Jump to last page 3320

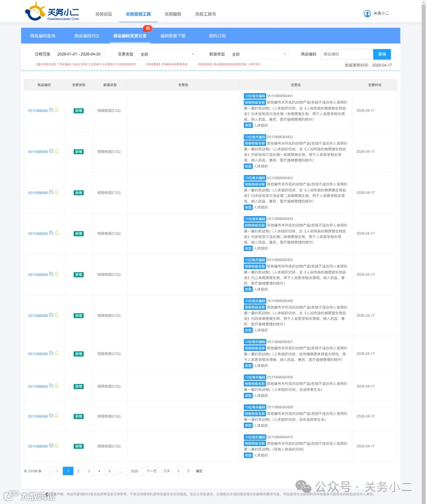(135, 471)
